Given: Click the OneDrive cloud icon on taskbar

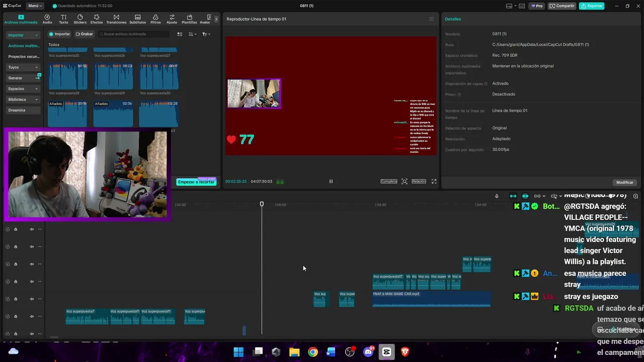Looking at the screenshot, I should pos(14,351).
